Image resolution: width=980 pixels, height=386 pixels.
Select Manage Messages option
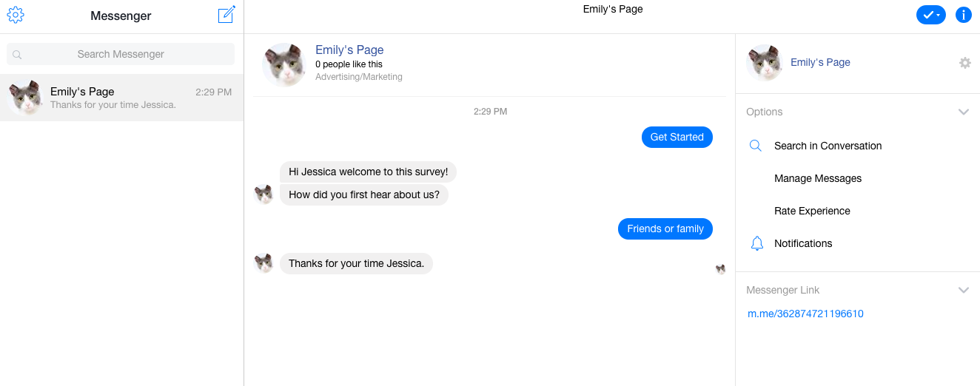click(818, 178)
